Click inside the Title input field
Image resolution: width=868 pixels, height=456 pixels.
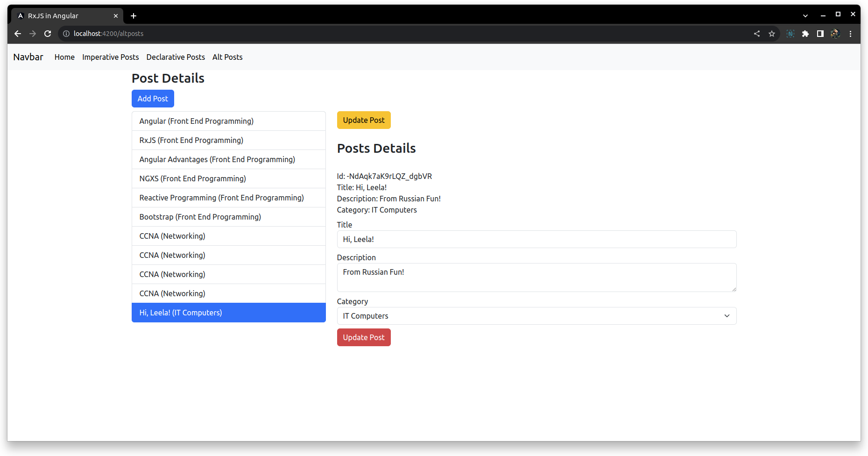536,239
